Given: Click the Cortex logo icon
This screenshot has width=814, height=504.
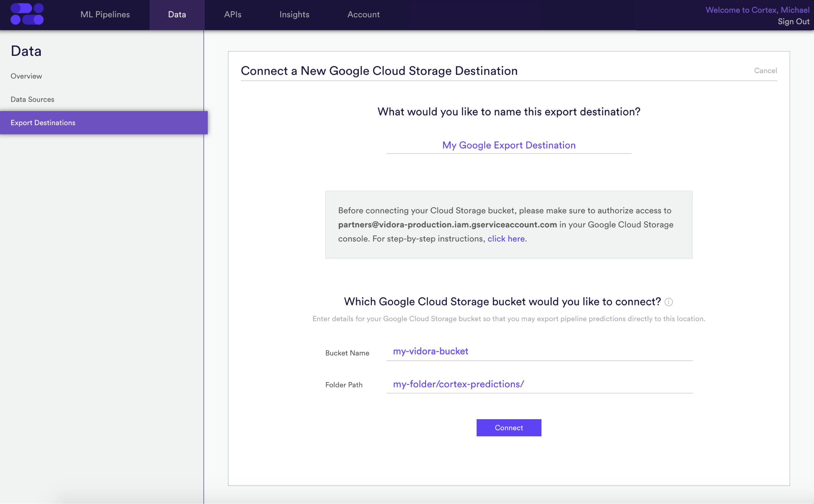Looking at the screenshot, I should (x=27, y=14).
